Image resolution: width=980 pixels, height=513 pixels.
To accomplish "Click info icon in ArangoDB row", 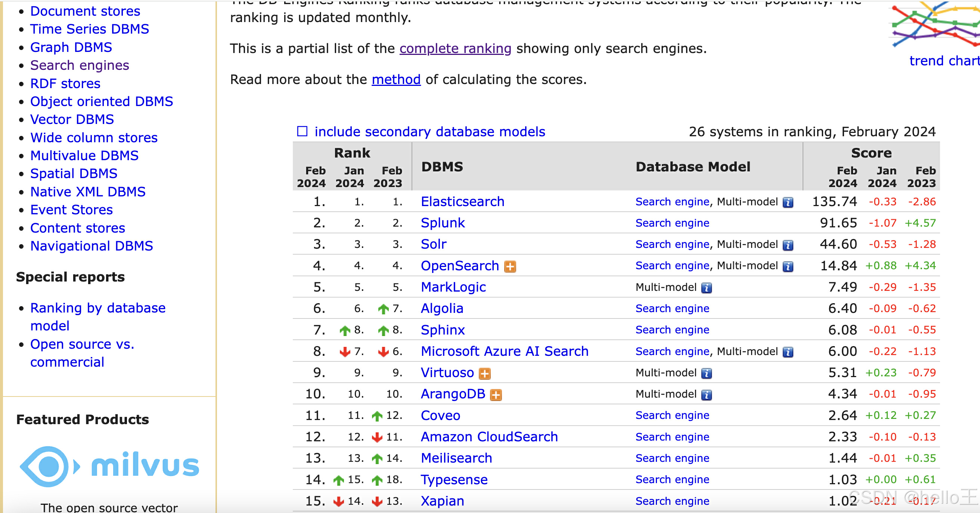I will pos(706,395).
